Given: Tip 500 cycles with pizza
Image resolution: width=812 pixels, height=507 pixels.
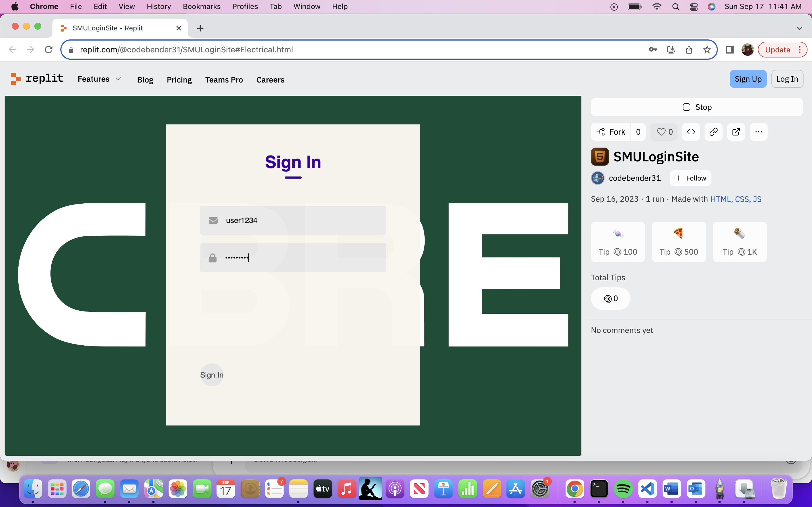Looking at the screenshot, I should click(x=678, y=242).
